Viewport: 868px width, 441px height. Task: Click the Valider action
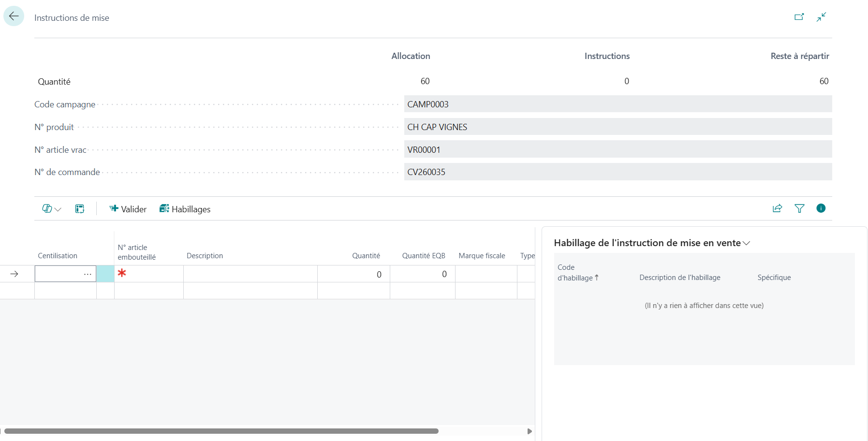(128, 209)
